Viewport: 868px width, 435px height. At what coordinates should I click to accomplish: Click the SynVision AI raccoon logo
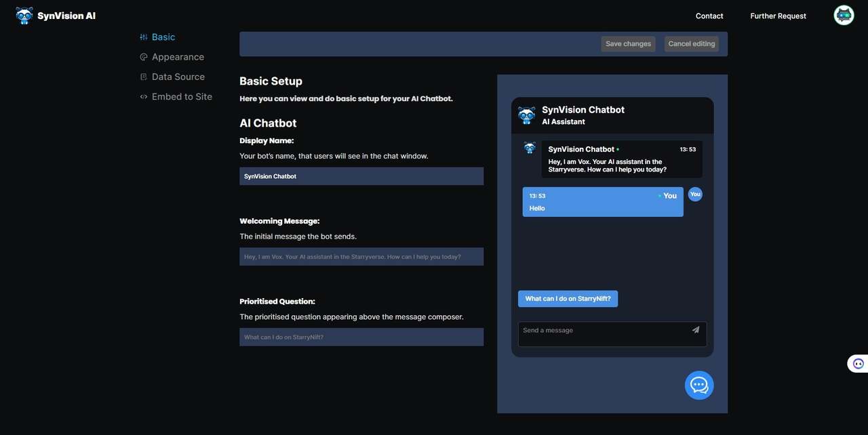point(24,16)
